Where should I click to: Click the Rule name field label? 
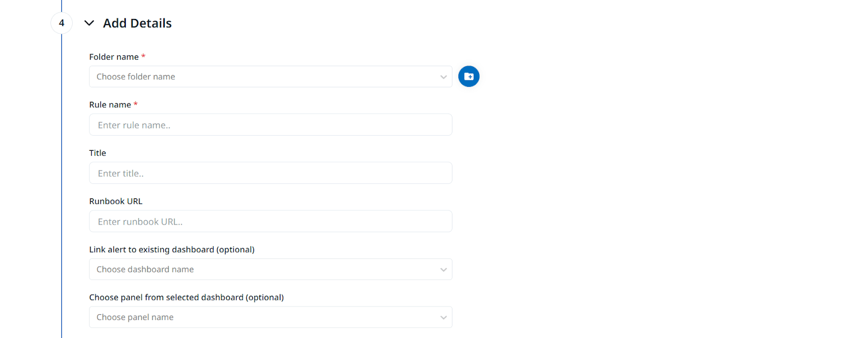pos(110,105)
